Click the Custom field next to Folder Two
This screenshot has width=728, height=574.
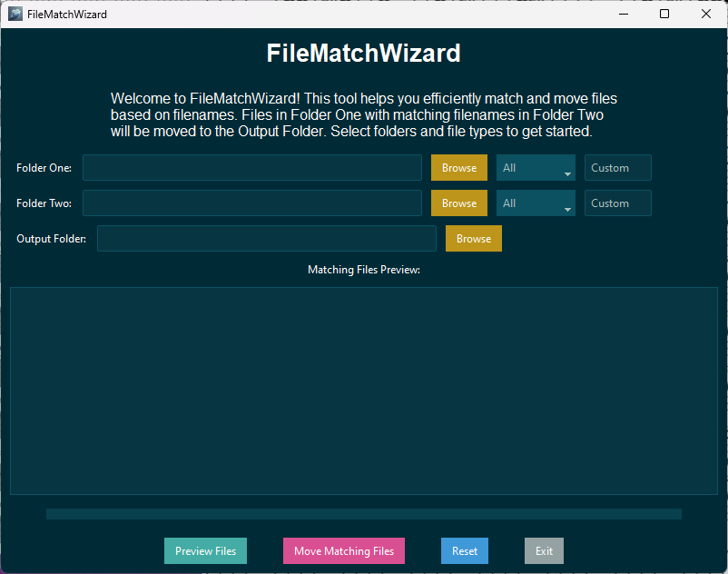click(x=617, y=203)
